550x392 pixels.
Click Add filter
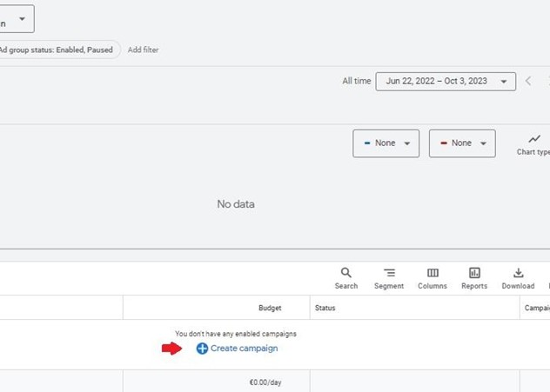pos(143,50)
